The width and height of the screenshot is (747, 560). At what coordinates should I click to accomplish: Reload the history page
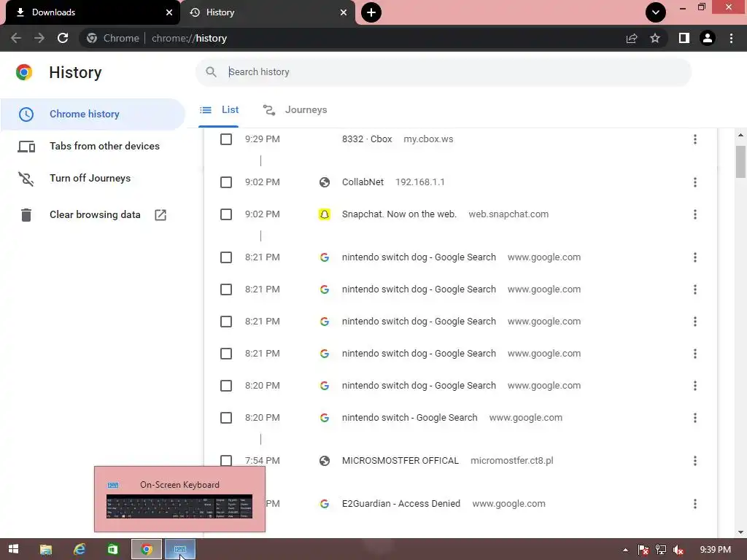[x=63, y=38]
